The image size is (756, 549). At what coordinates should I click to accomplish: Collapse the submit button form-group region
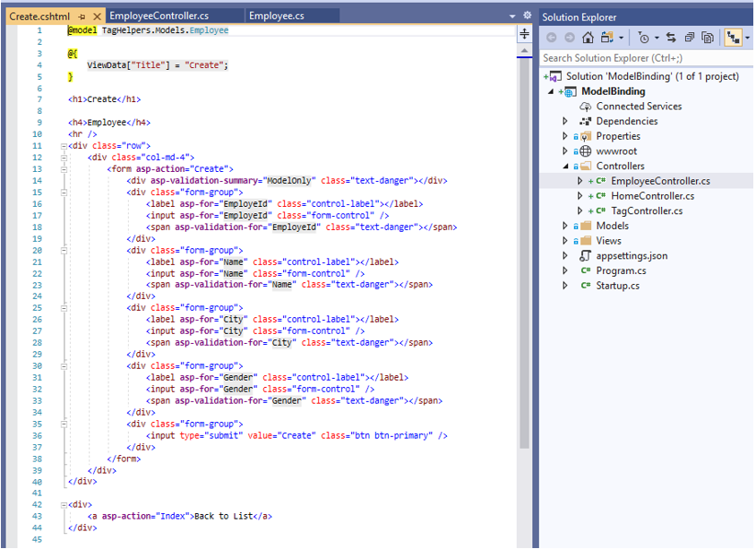[64, 425]
